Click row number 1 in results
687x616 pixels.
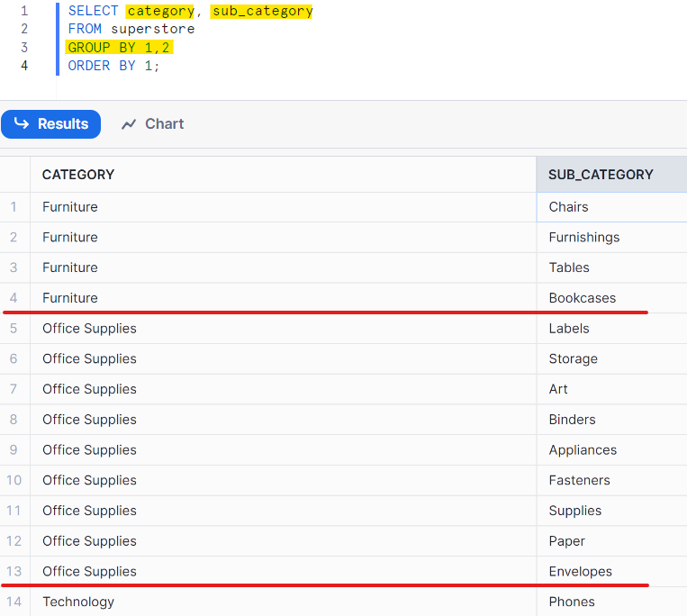coord(14,207)
